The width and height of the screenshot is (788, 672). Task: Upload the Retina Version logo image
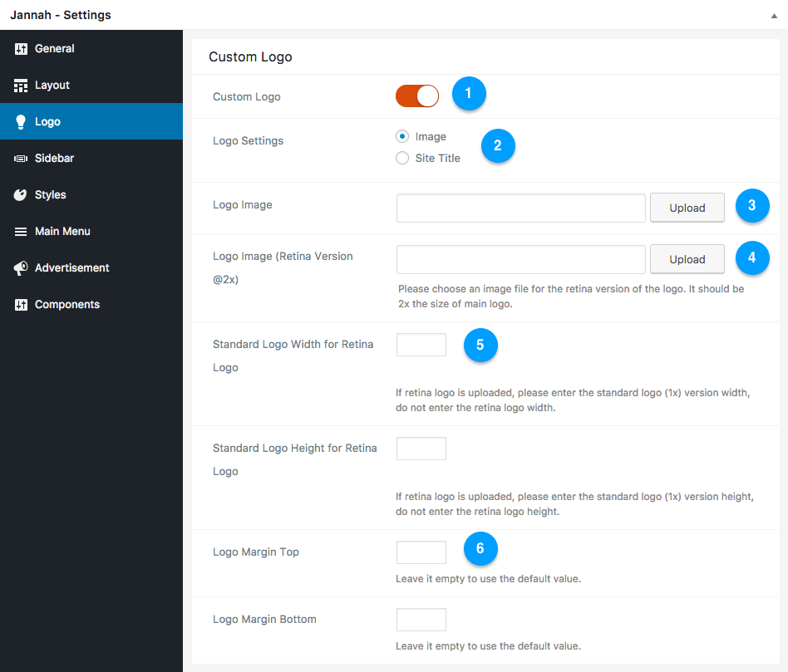(687, 259)
